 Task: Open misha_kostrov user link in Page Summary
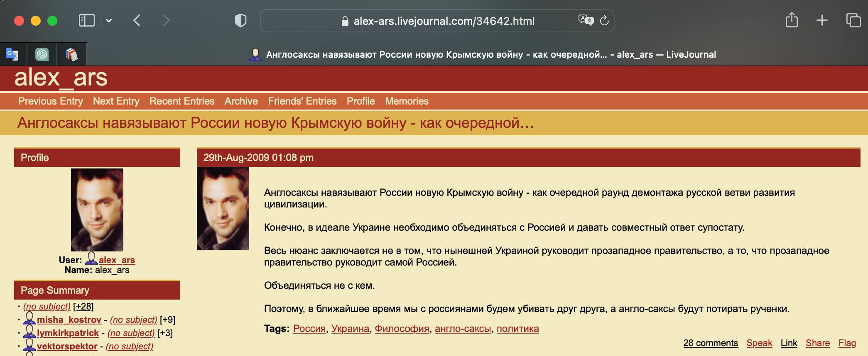(x=69, y=319)
